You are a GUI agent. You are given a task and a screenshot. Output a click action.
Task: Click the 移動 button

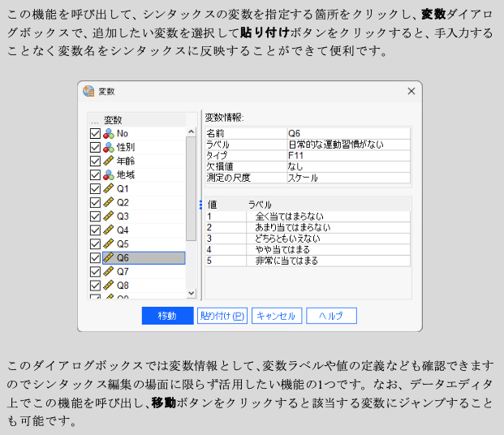click(x=167, y=316)
